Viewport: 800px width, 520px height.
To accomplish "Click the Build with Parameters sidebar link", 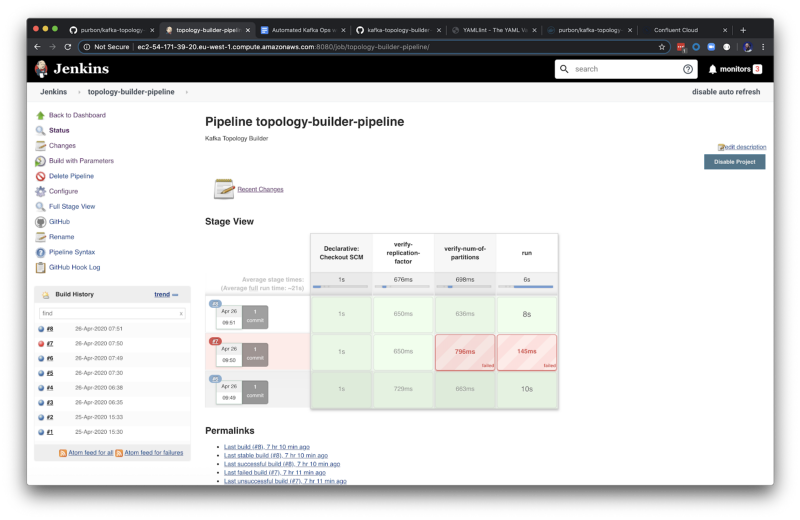I will tap(81, 161).
